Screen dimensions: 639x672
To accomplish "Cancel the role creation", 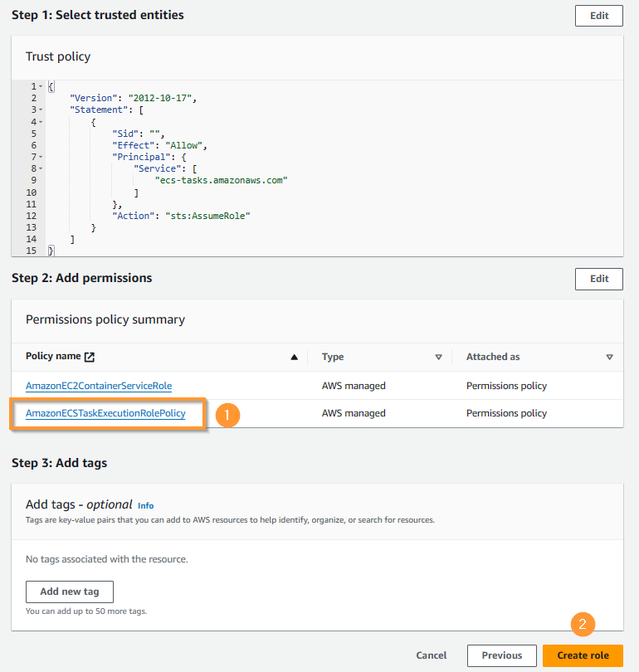I will click(432, 655).
